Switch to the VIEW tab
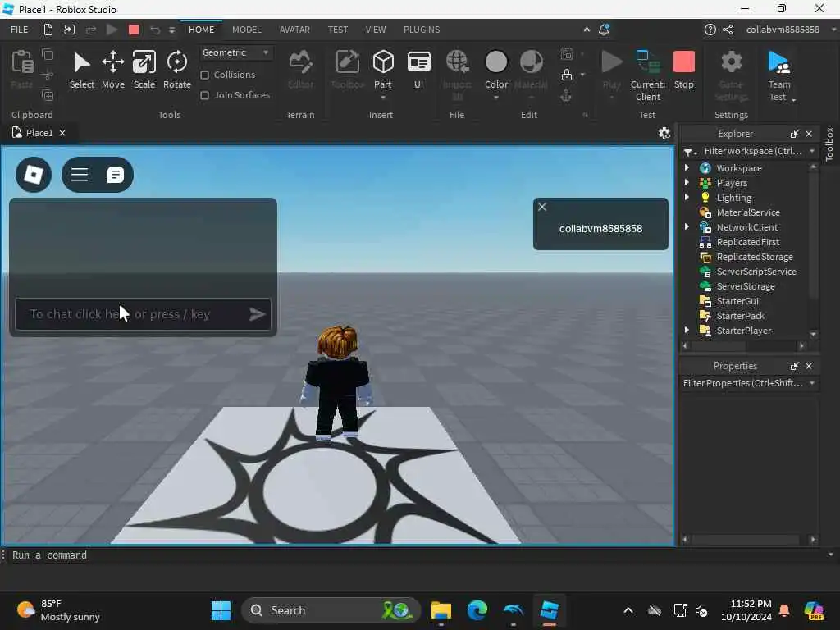This screenshot has height=630, width=840. (x=376, y=30)
